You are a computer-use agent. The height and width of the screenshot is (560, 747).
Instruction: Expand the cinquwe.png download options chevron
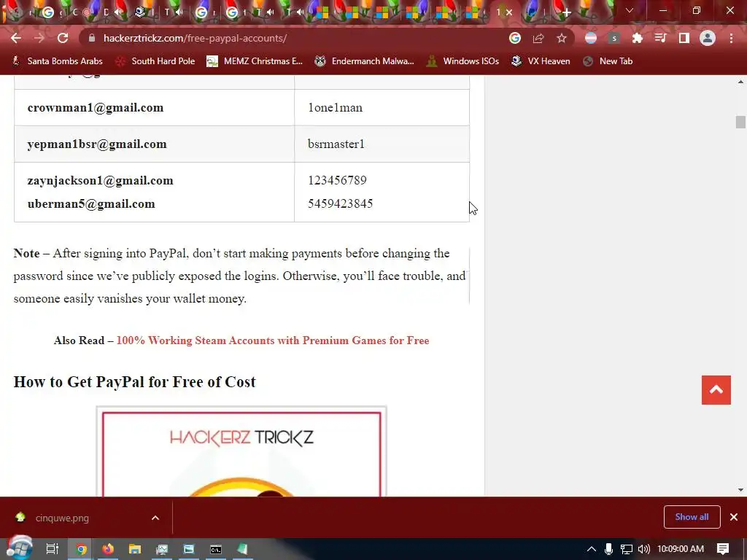tap(155, 518)
